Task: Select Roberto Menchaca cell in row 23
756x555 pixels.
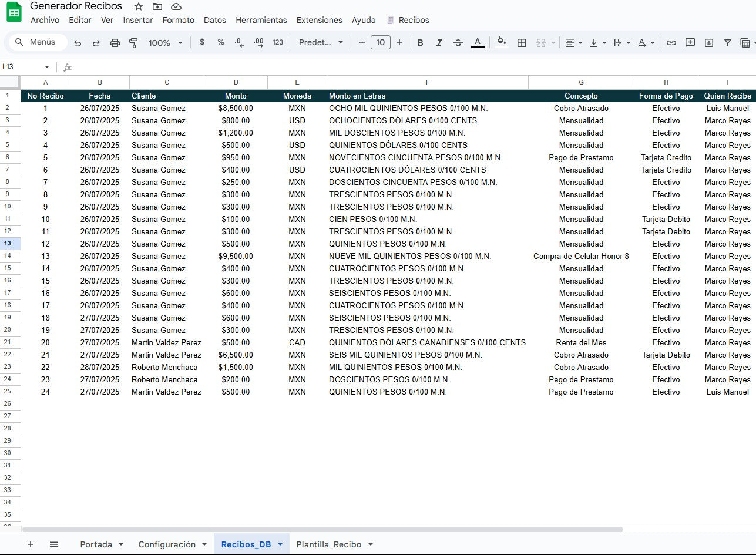Action: pyautogui.click(x=167, y=367)
